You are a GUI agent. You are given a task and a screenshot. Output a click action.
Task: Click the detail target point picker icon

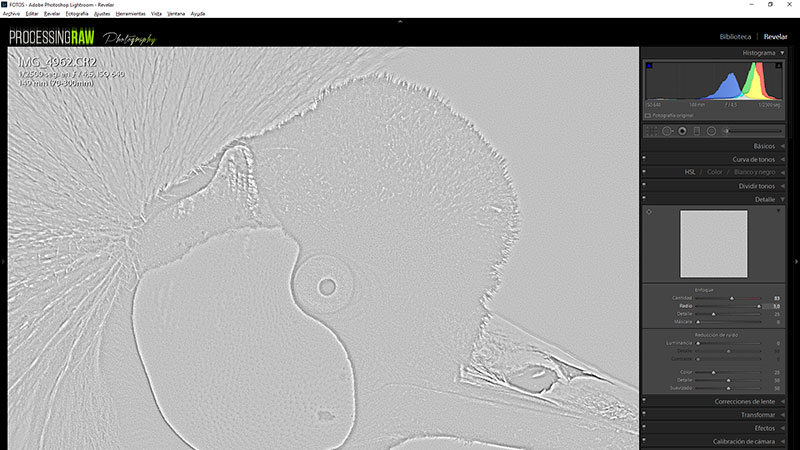pyautogui.click(x=649, y=212)
